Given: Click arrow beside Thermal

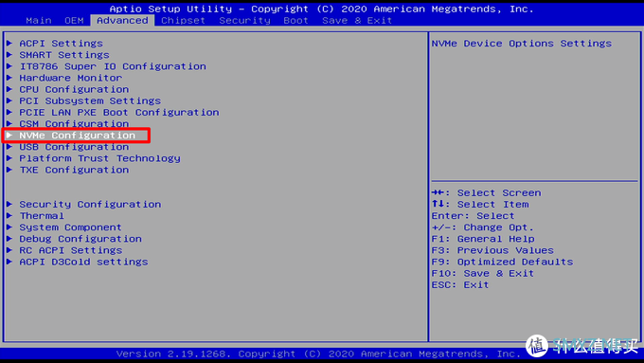Looking at the screenshot, I should [x=9, y=216].
